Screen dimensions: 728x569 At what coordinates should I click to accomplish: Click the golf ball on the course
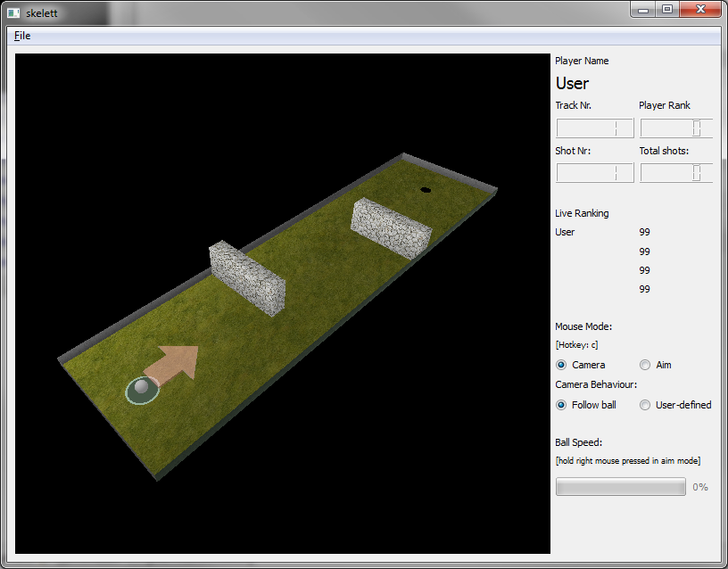coord(140,389)
